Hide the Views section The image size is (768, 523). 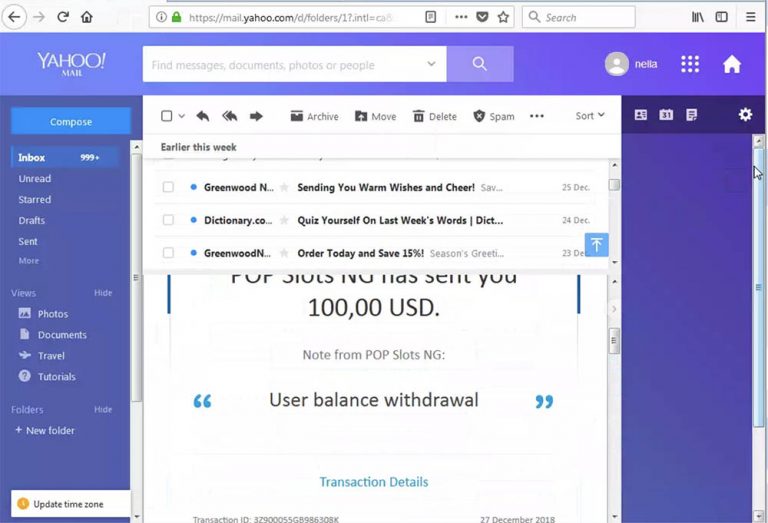point(103,293)
